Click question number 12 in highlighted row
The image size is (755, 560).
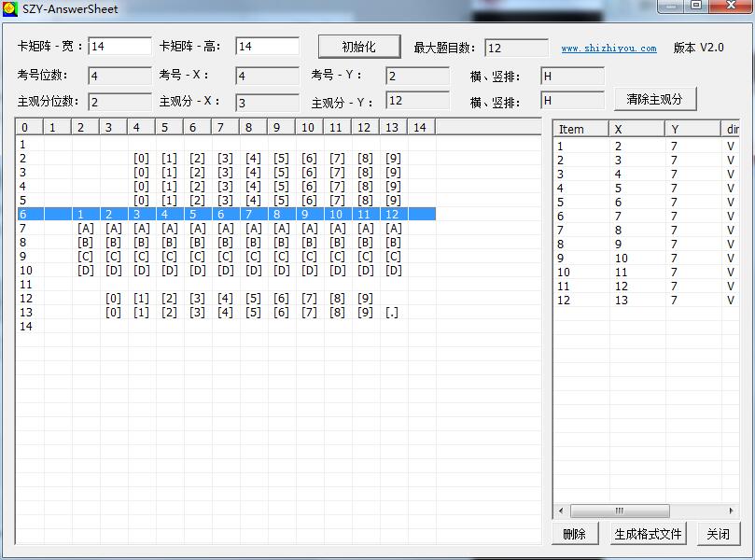point(392,215)
